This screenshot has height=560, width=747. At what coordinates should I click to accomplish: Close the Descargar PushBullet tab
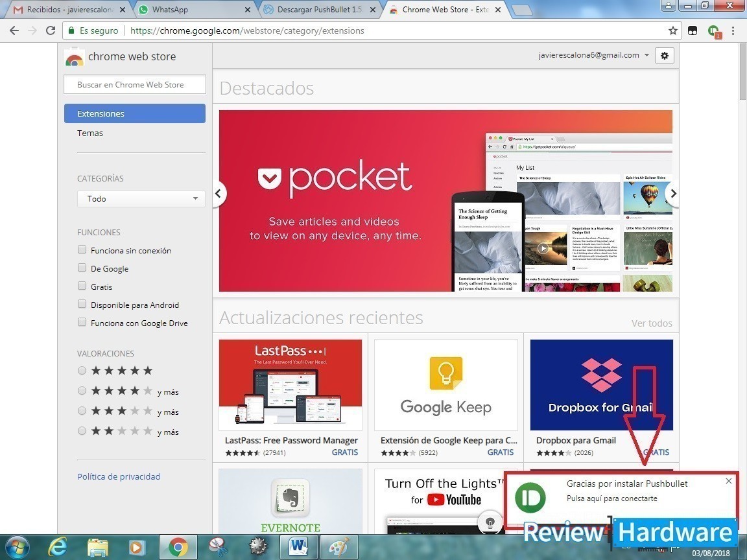(373, 10)
